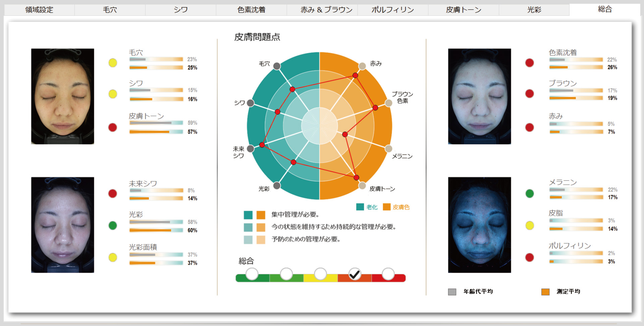Open the dark blue UV face photo

click(x=479, y=225)
